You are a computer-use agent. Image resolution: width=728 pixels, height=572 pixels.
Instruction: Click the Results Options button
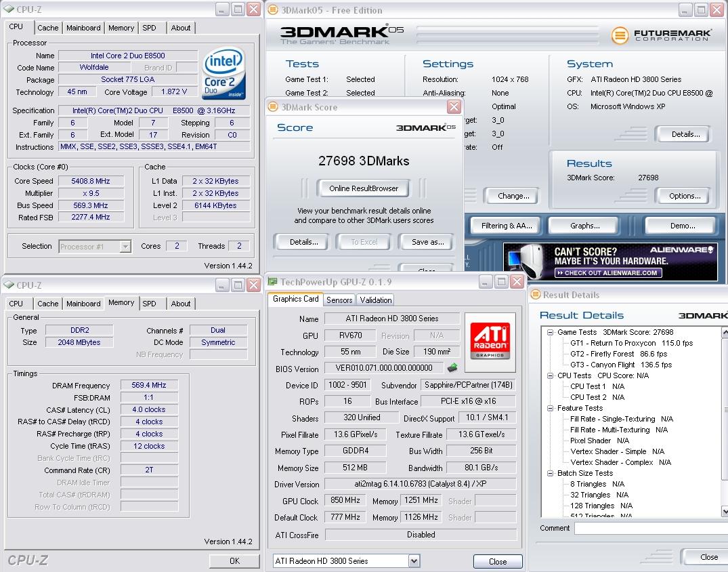pyautogui.click(x=685, y=196)
